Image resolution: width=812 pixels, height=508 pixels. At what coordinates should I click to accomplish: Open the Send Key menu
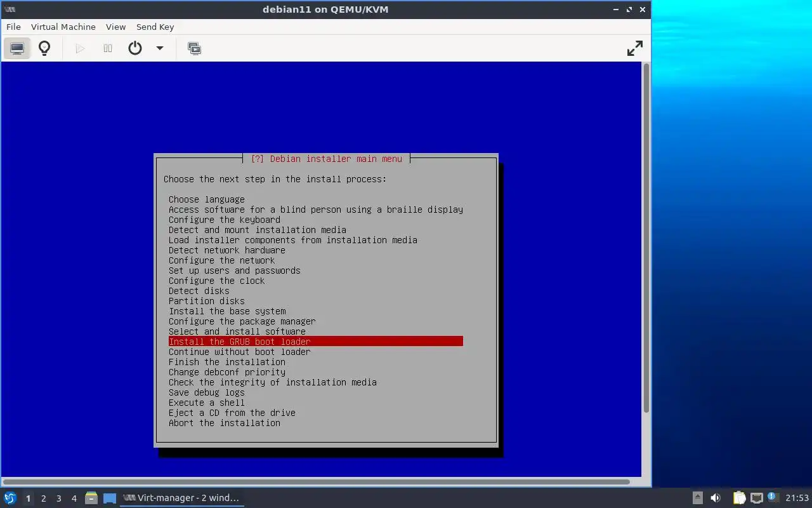[x=155, y=27]
